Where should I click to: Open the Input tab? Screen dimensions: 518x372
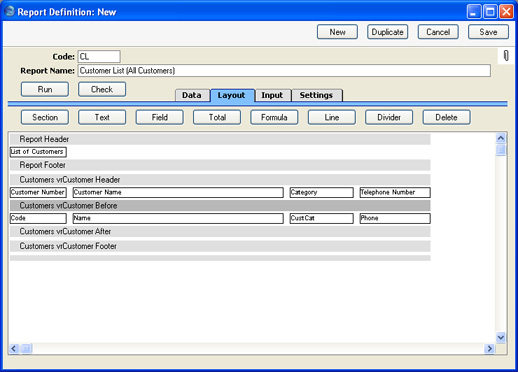(273, 95)
